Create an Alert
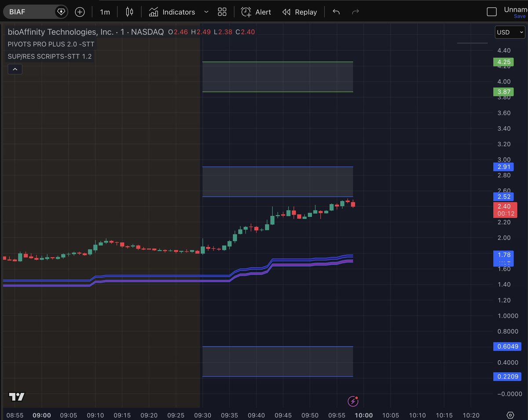 click(256, 12)
